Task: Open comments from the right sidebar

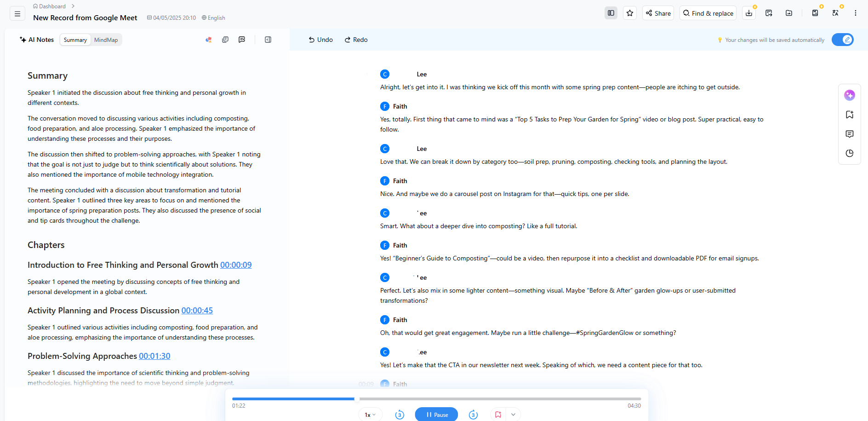Action: (850, 134)
